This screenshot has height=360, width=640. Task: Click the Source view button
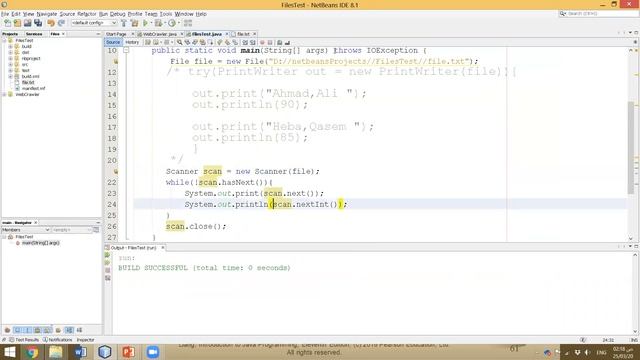coord(113,42)
